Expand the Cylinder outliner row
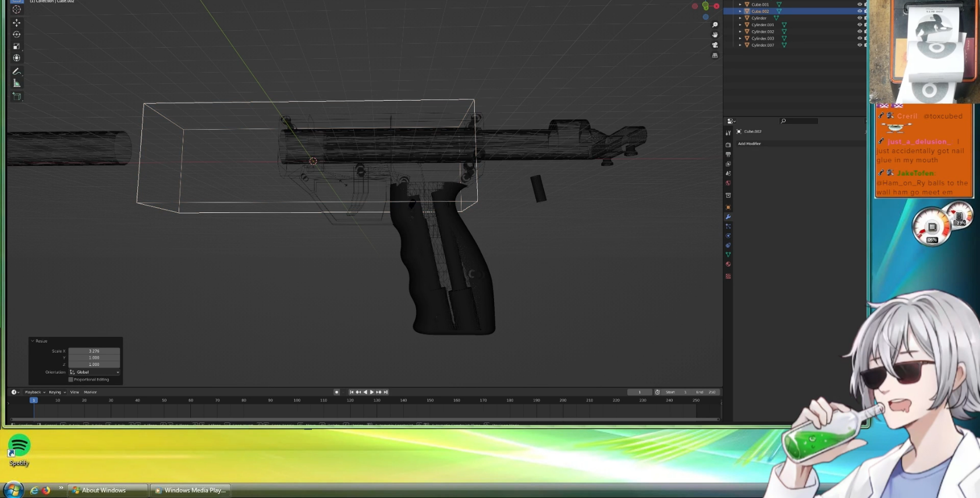Screen dimensions: 980x498 (740, 18)
